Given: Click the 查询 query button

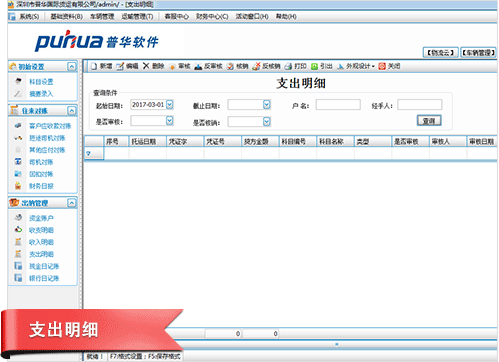Looking at the screenshot, I should [x=429, y=120].
